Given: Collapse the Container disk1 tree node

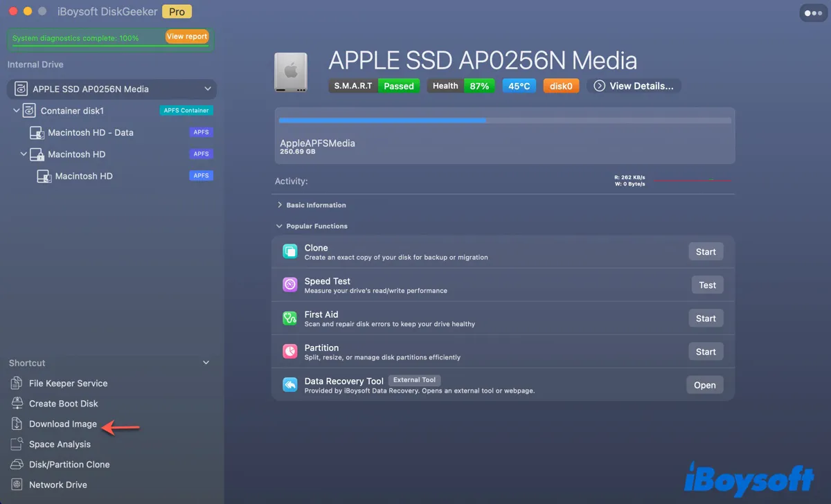Looking at the screenshot, I should (x=17, y=110).
